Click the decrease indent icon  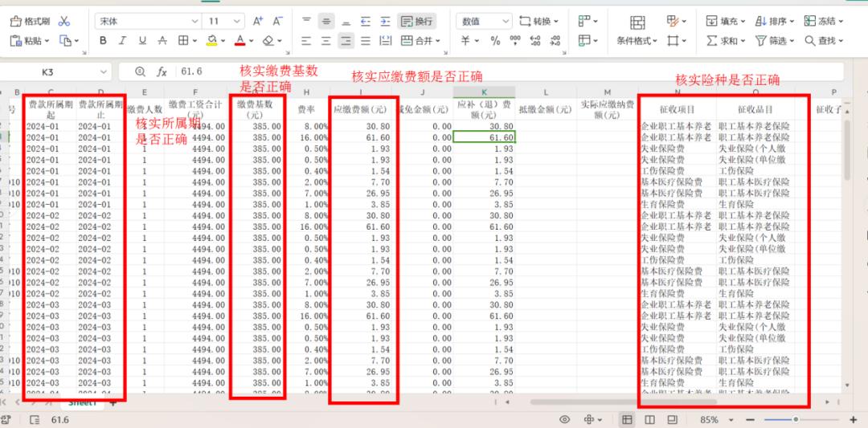(x=366, y=22)
